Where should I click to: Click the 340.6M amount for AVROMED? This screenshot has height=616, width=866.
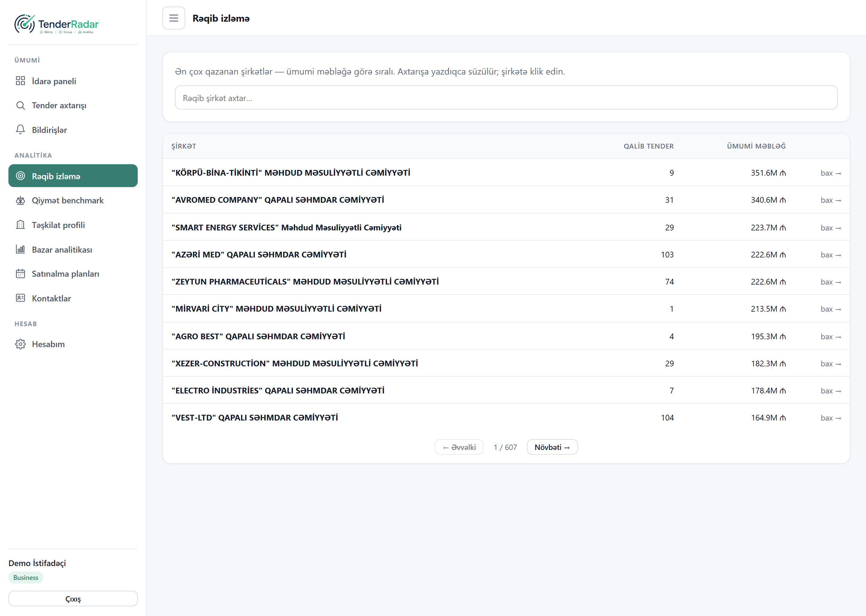pos(768,200)
